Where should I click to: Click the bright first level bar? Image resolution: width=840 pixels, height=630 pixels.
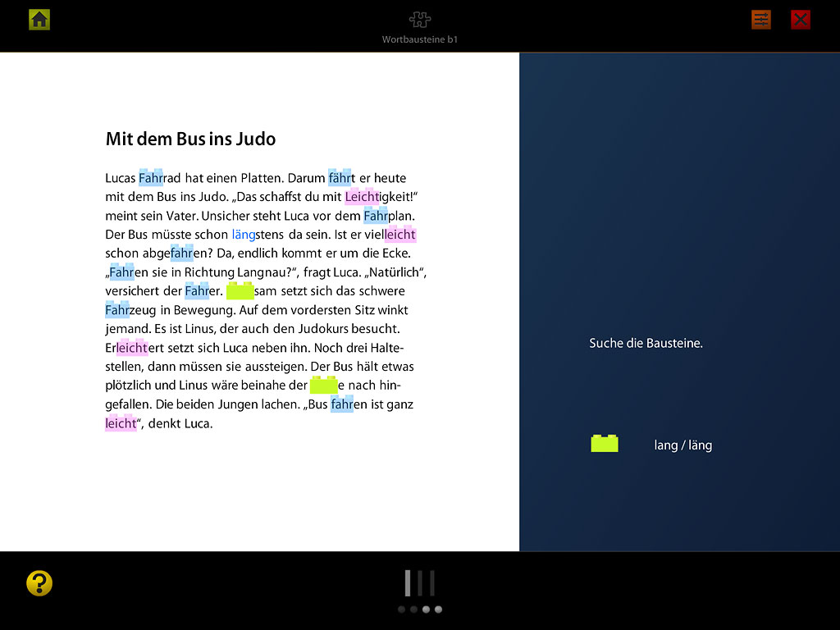coord(408,583)
